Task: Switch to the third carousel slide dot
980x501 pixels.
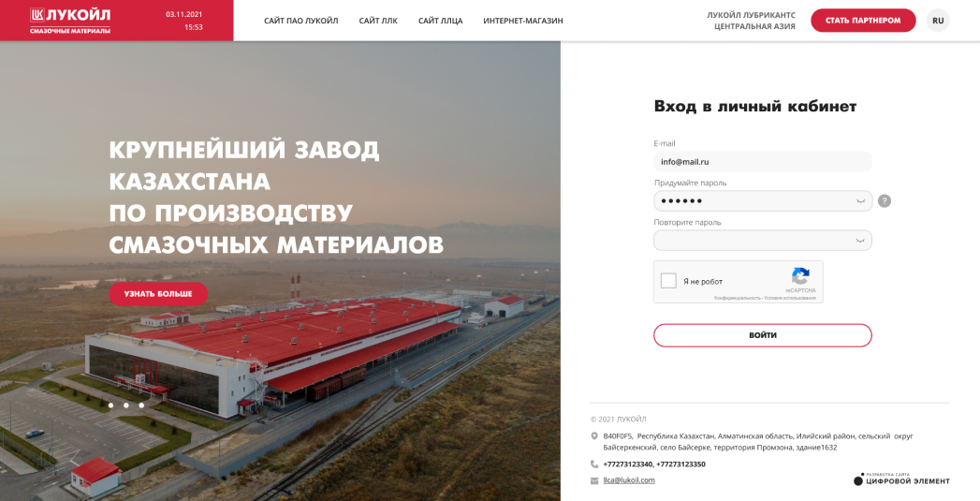Action: point(141,405)
